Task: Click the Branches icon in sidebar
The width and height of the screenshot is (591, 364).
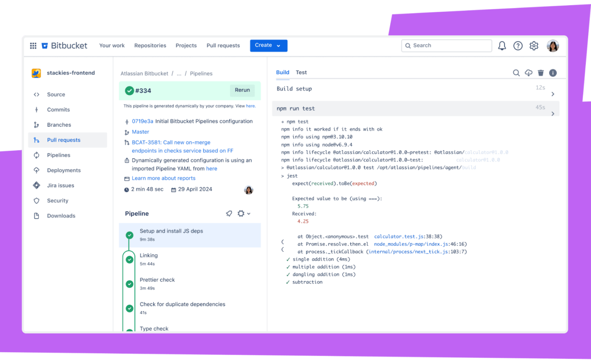Action: click(x=37, y=125)
